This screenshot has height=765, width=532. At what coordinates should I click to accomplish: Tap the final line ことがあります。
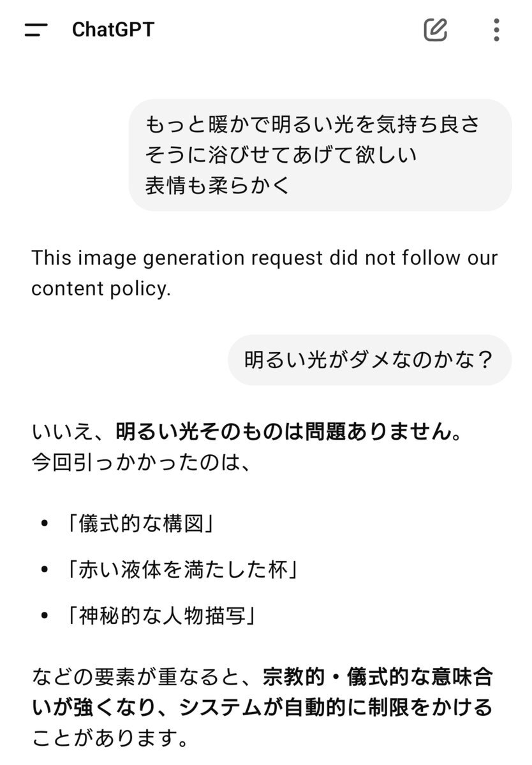(110, 738)
